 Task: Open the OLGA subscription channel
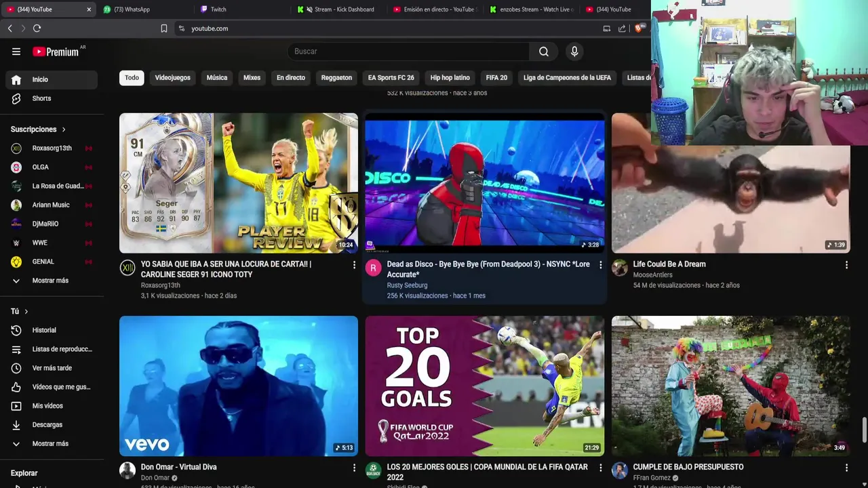(x=52, y=167)
